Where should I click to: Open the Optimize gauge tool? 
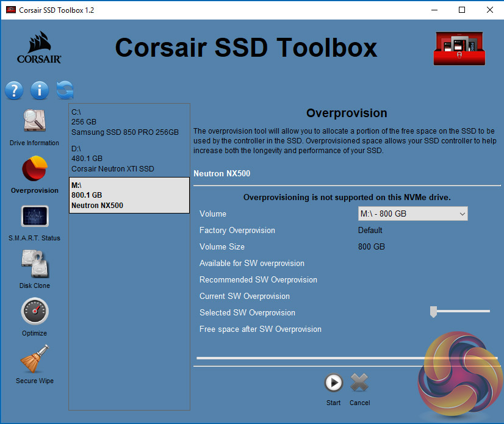click(x=34, y=312)
